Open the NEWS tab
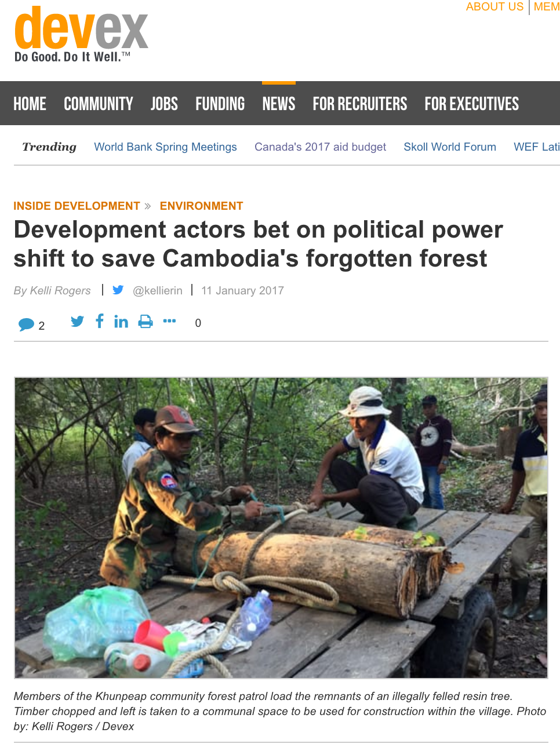Viewport: 560px width, 751px height. click(279, 104)
